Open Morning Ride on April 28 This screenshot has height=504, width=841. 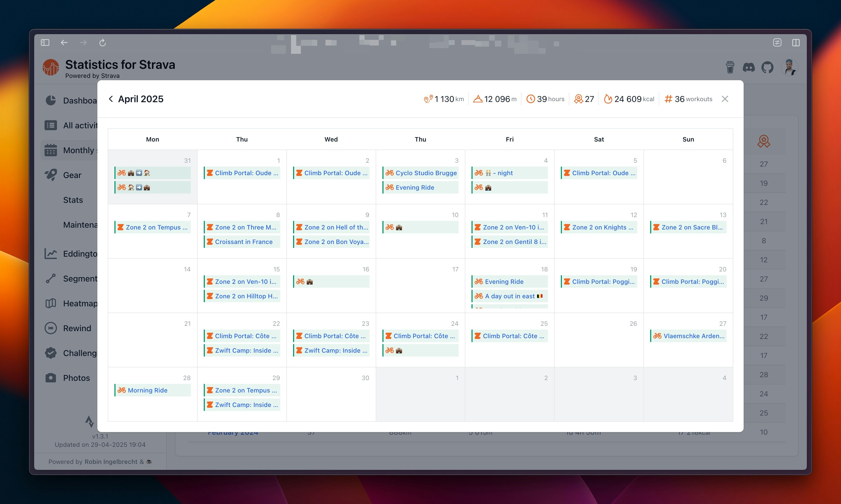coord(147,390)
